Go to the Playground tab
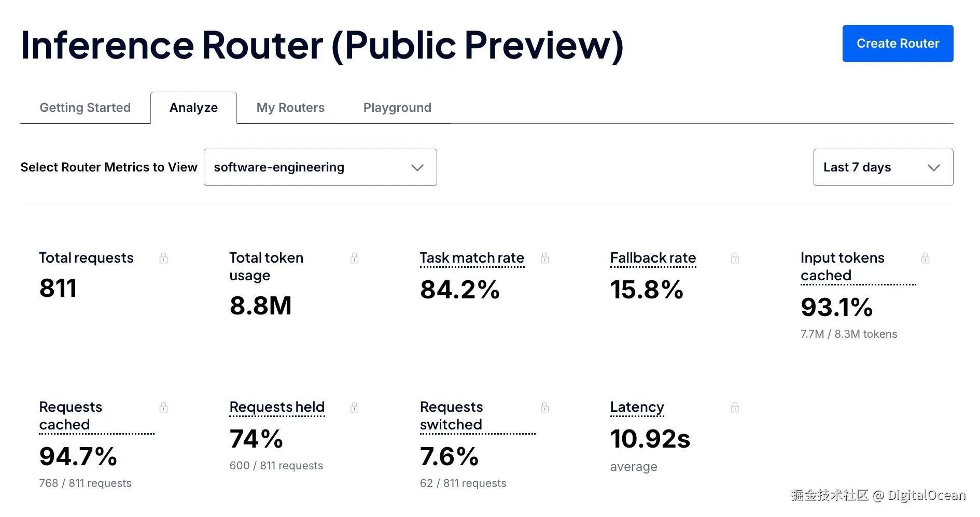This screenshot has width=980, height=517. (x=397, y=108)
